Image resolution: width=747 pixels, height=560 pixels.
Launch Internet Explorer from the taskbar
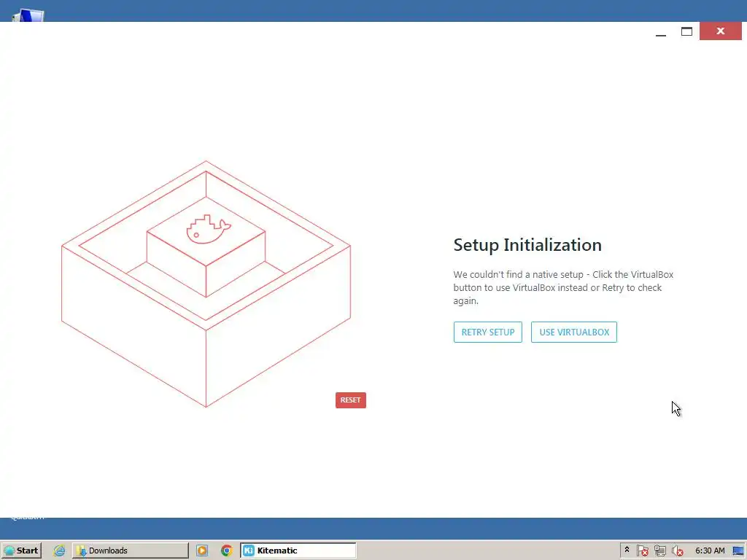pos(59,551)
